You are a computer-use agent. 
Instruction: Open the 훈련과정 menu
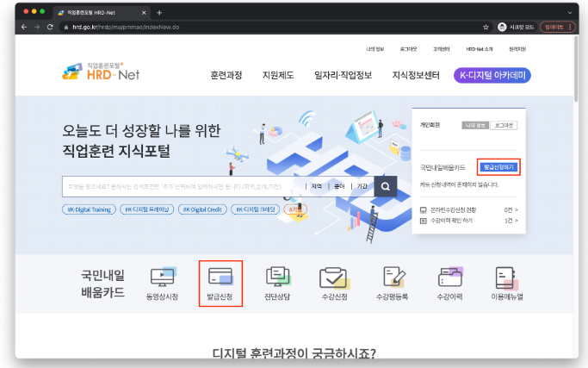pos(226,75)
